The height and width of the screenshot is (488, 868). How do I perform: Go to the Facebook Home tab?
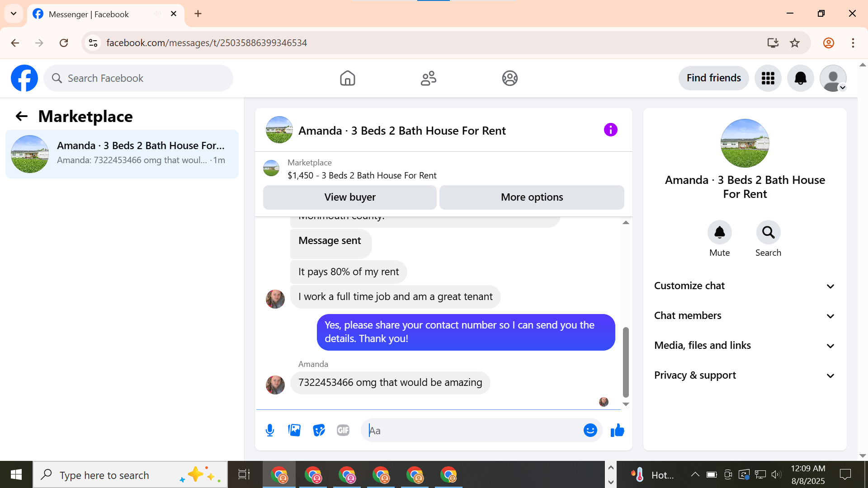click(x=347, y=78)
